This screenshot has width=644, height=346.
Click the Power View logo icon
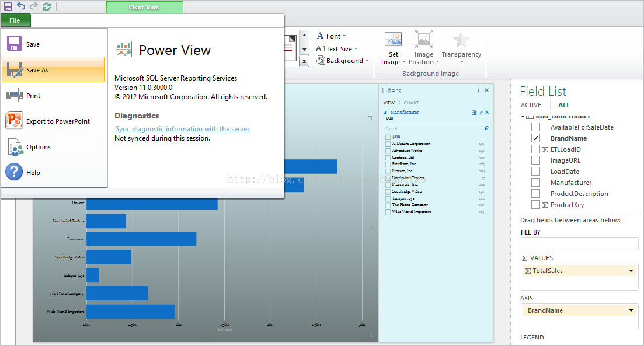tap(124, 49)
